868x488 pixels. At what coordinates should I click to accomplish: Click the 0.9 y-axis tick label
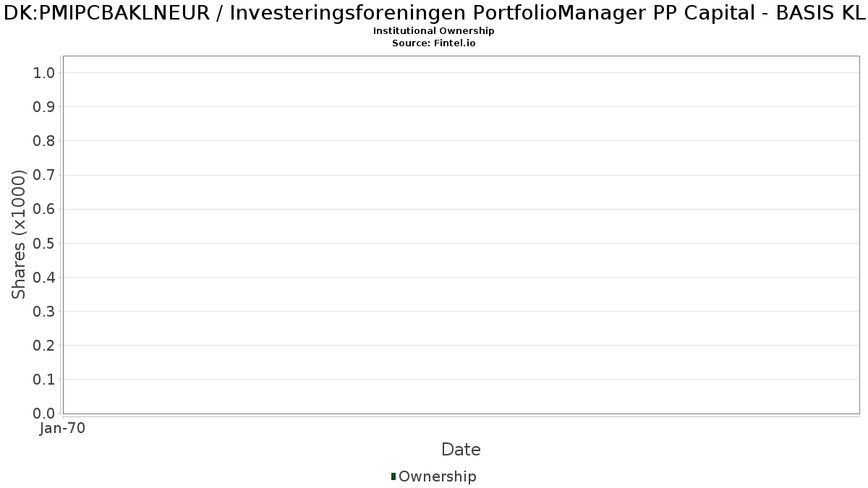45,107
